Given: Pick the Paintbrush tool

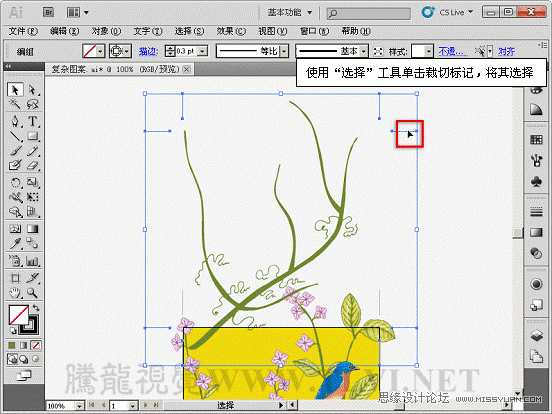Looking at the screenshot, I should (15, 151).
